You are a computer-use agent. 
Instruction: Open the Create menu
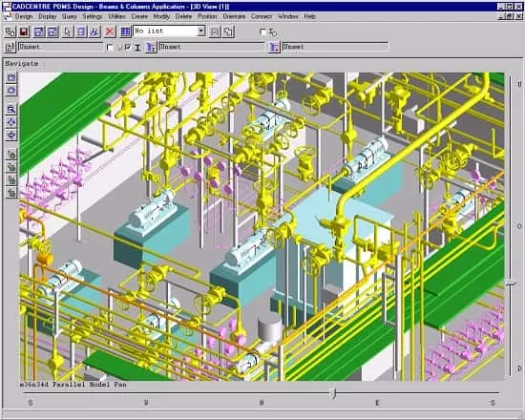[139, 16]
